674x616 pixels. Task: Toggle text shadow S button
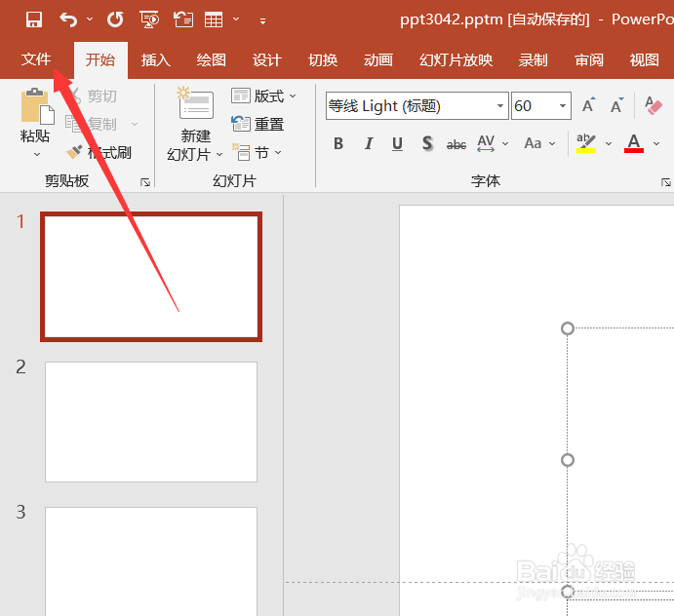pyautogui.click(x=427, y=143)
